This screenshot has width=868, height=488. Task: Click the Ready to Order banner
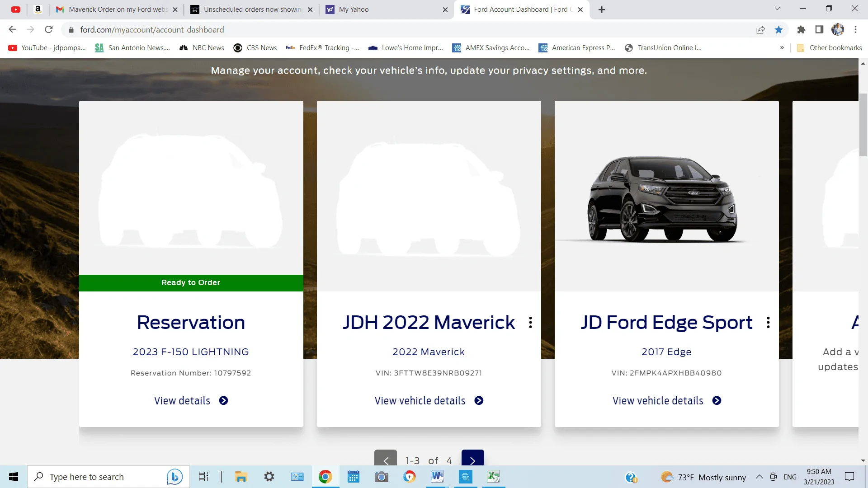[191, 283]
